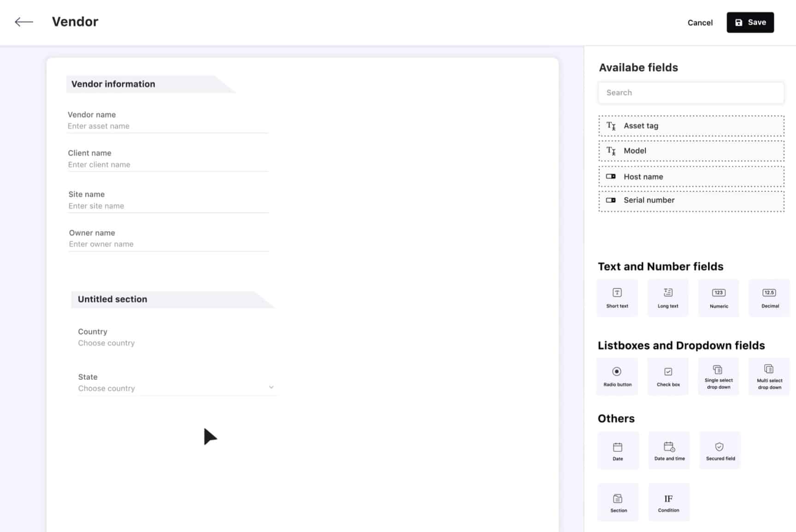Click the Availabe fields heading
Image resolution: width=796 pixels, height=532 pixels.
pyautogui.click(x=638, y=67)
